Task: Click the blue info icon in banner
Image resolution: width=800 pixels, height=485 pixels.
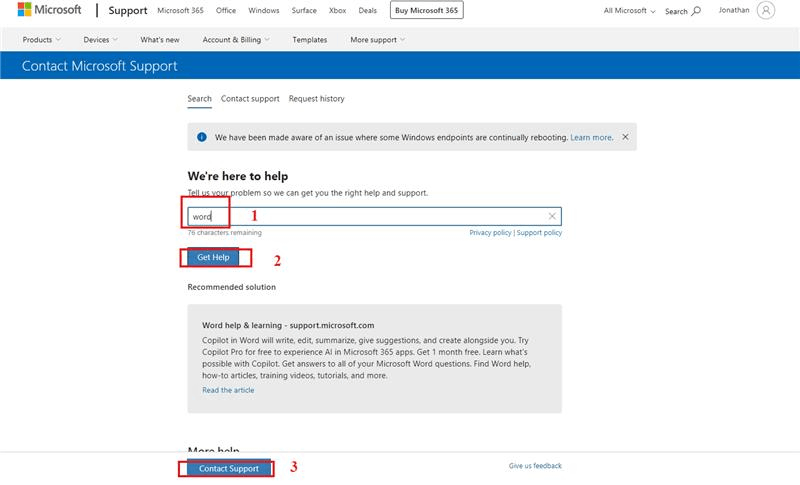Action: tap(202, 137)
